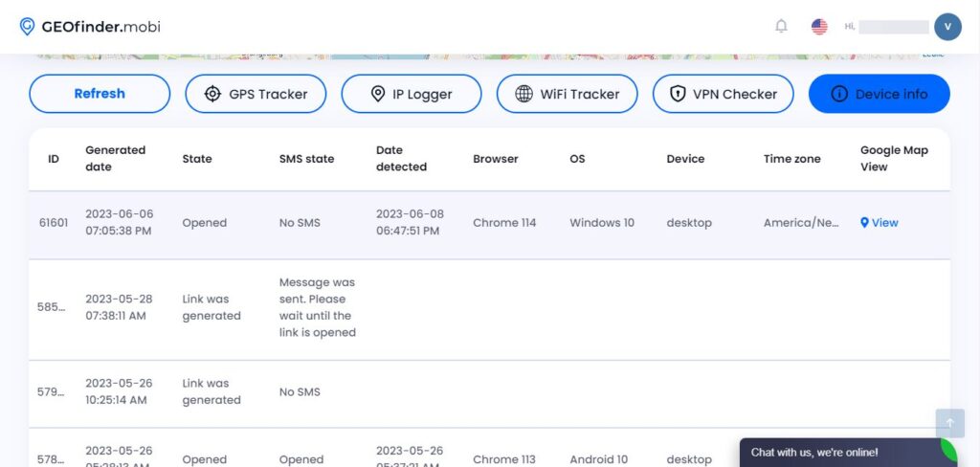The width and height of the screenshot is (980, 467).
Task: Click the map pin icon beside View
Action: point(864,223)
